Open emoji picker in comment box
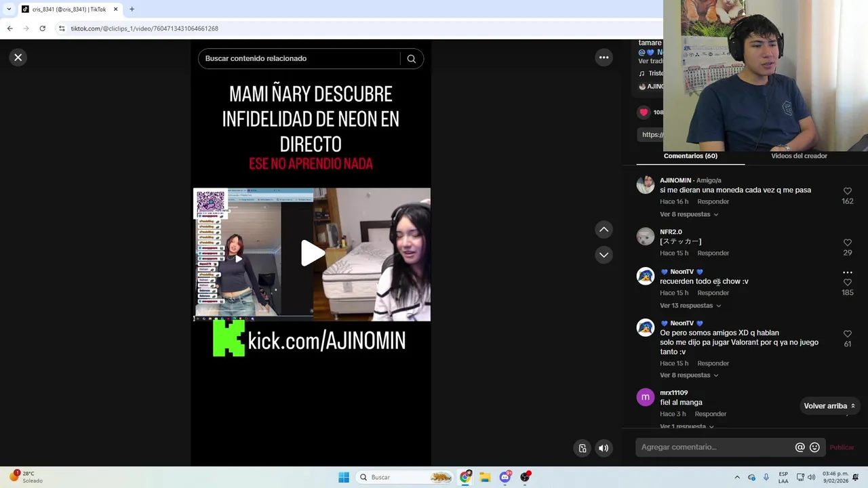The width and height of the screenshot is (868, 488). point(814,447)
